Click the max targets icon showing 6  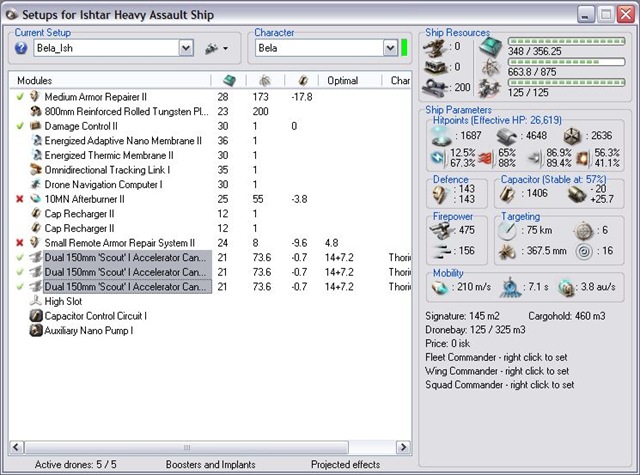584,231
